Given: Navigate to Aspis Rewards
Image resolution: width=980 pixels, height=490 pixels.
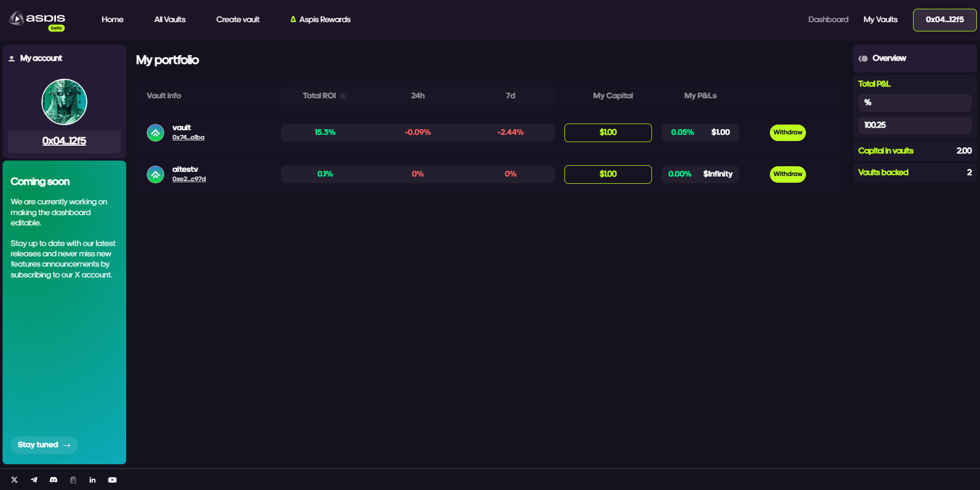Looking at the screenshot, I should [320, 20].
